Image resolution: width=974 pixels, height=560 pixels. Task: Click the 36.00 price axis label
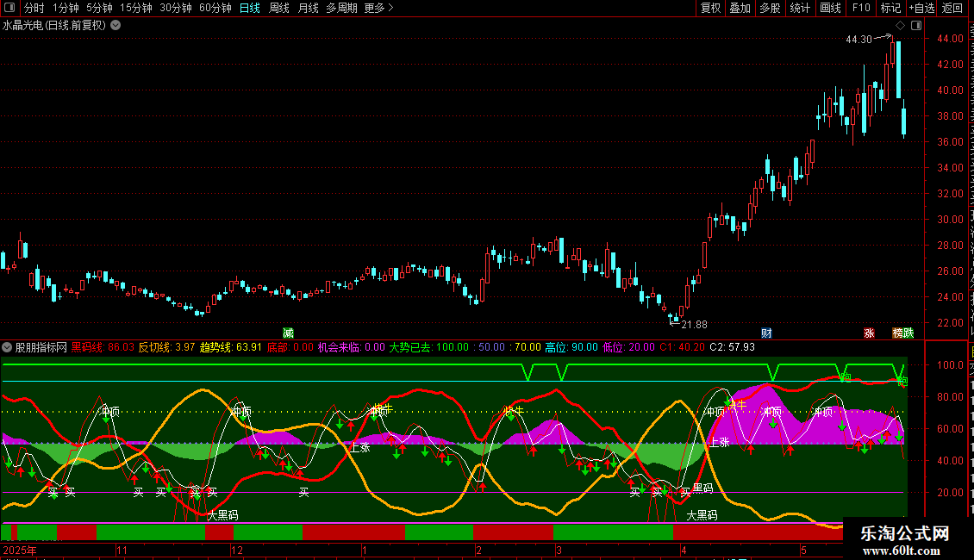click(x=950, y=141)
